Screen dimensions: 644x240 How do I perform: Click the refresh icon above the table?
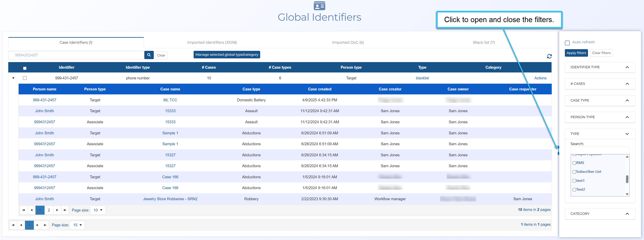(x=549, y=56)
